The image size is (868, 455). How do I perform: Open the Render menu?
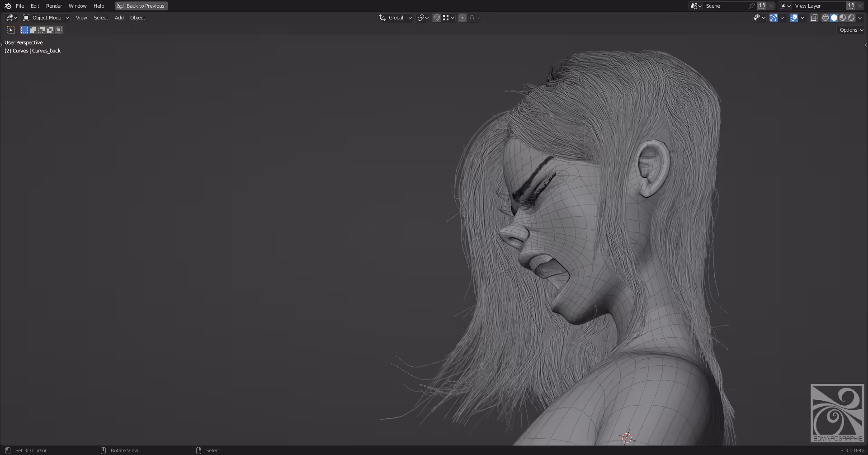point(54,6)
